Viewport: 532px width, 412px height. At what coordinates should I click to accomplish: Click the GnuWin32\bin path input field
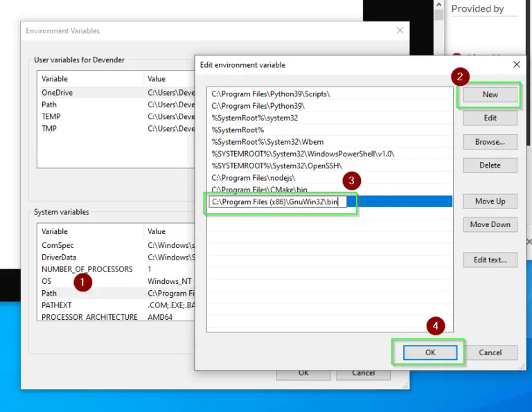click(278, 201)
